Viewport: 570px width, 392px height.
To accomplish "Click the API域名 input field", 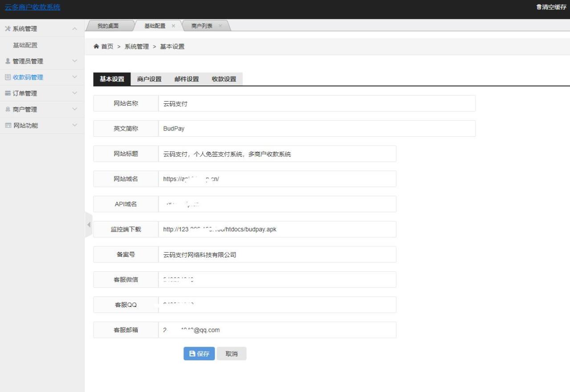I will (x=277, y=204).
